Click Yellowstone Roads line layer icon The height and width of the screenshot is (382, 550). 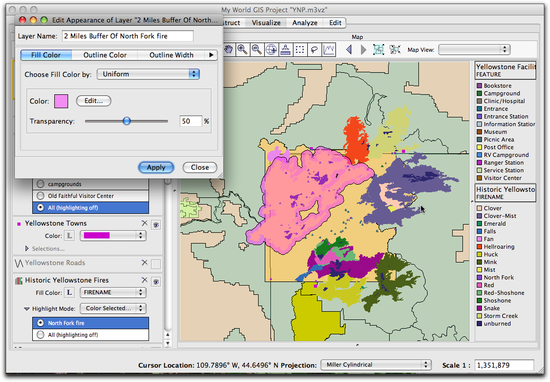[19, 263]
